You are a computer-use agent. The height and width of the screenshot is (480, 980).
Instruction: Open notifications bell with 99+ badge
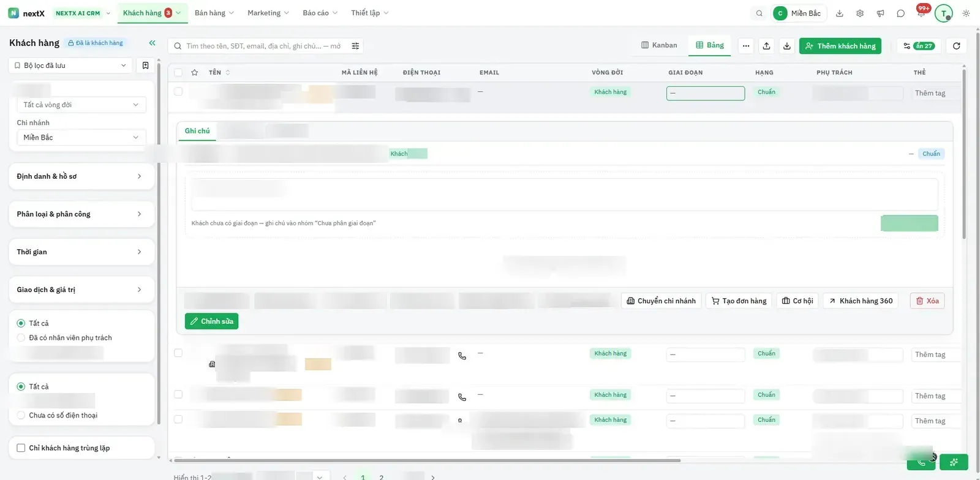921,12
